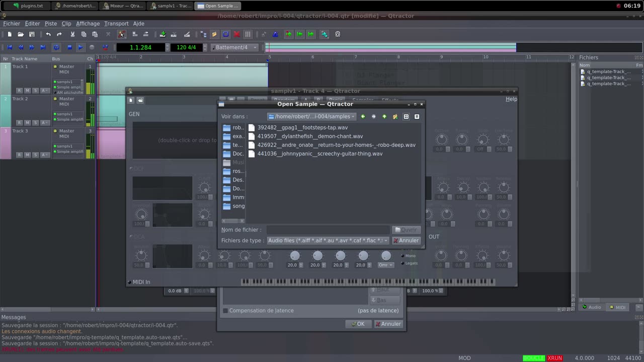This screenshot has width=644, height=362.
Task: Switch to the Audio tab in Fichiers panel
Action: (x=592, y=307)
